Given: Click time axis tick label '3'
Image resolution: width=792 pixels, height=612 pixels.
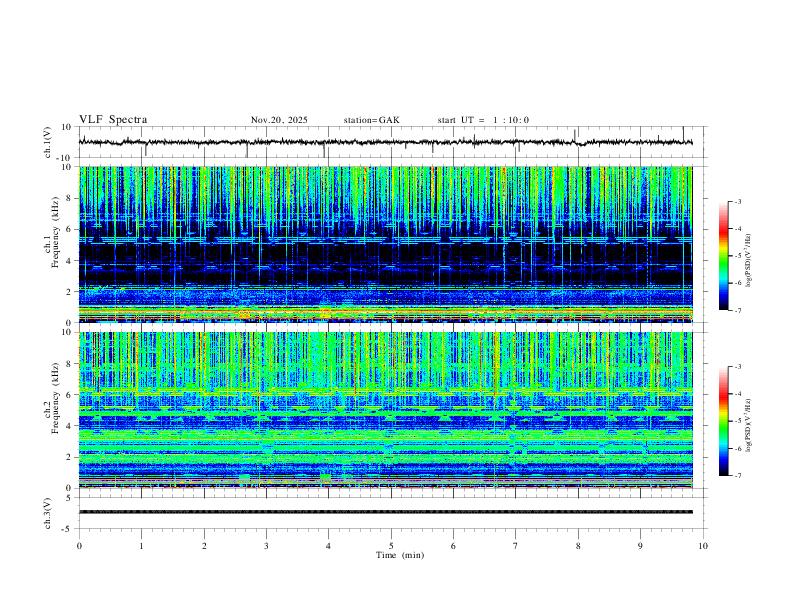Looking at the screenshot, I should point(266,546).
